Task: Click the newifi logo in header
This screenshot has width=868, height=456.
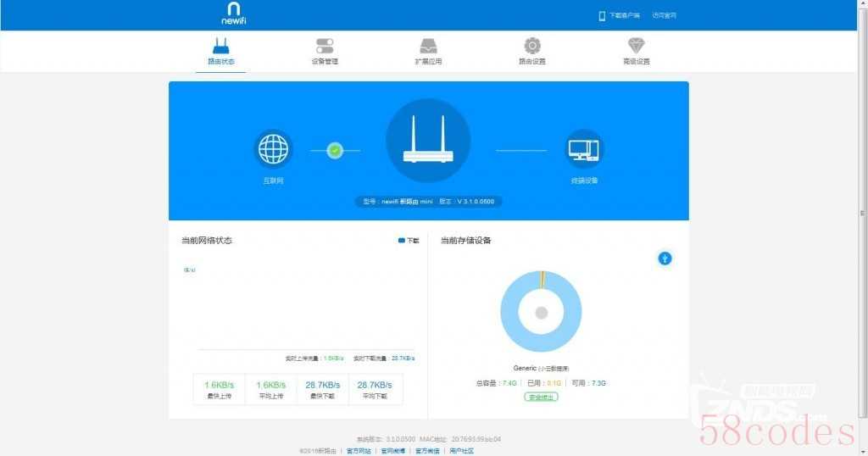Action: point(233,13)
